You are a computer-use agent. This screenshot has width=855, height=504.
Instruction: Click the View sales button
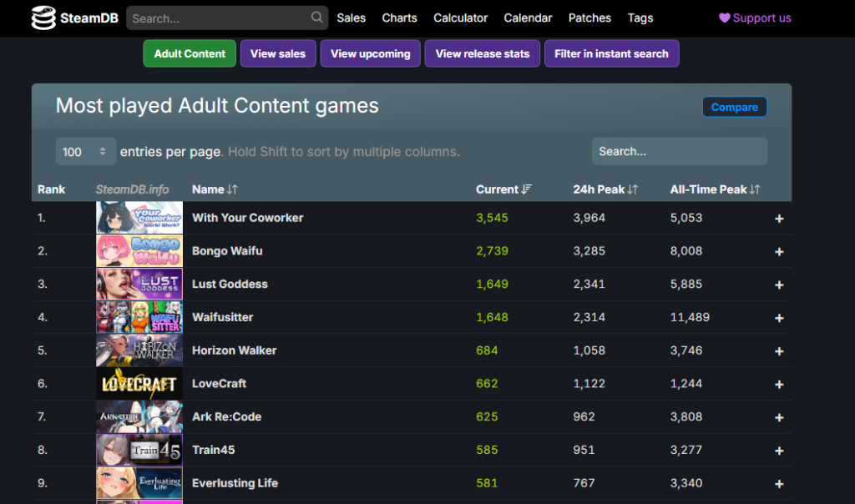[x=278, y=53]
